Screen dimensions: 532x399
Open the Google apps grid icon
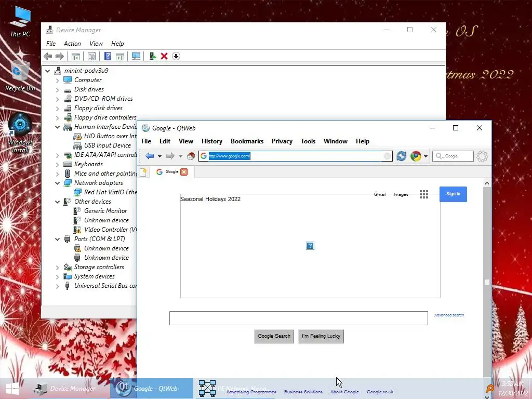[x=424, y=194]
